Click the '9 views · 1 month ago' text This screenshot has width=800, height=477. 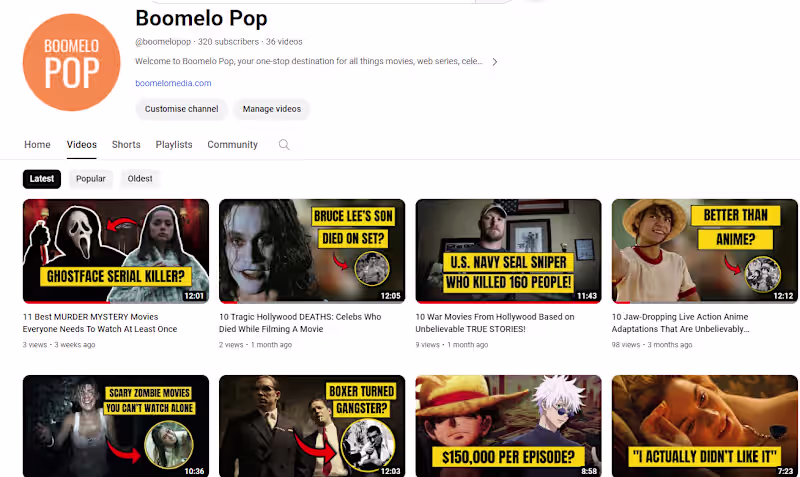tap(452, 345)
